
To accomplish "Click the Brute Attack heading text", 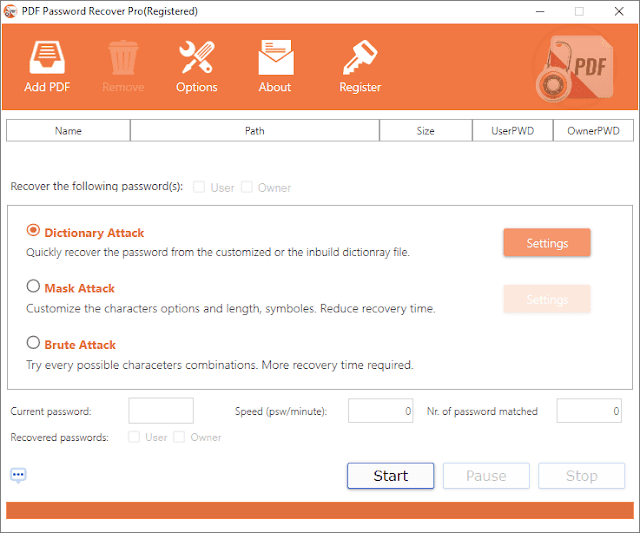I will click(x=80, y=345).
